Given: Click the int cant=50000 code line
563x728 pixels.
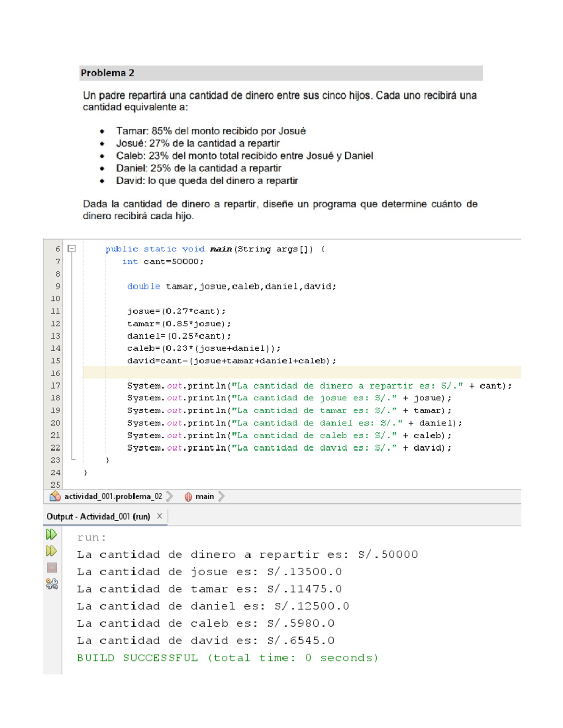Looking at the screenshot, I should pyautogui.click(x=163, y=262).
